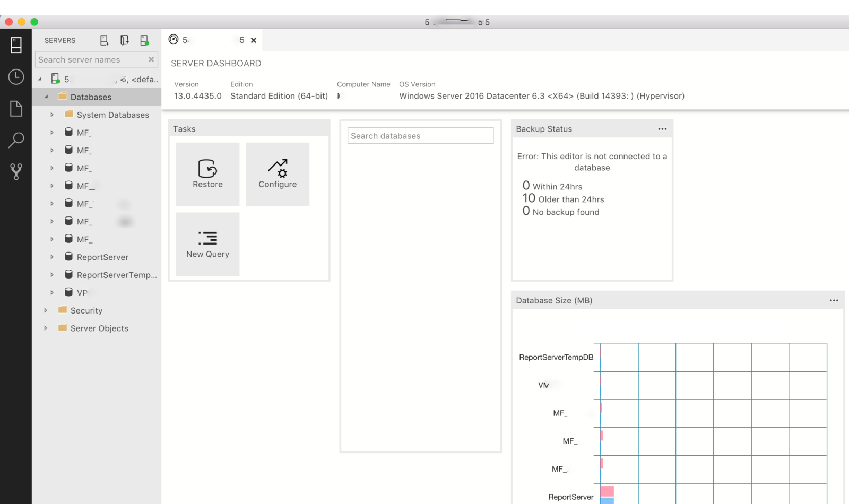Launch the Restore task

pyautogui.click(x=207, y=174)
